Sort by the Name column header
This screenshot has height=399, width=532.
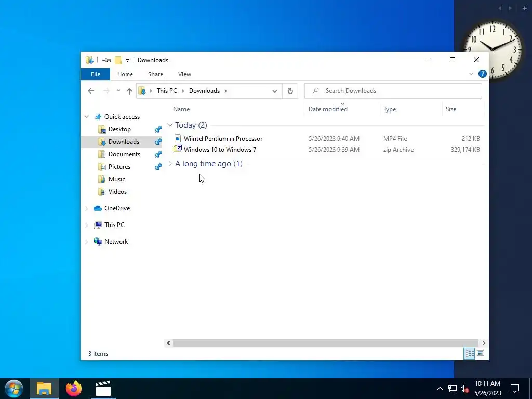[x=181, y=109]
